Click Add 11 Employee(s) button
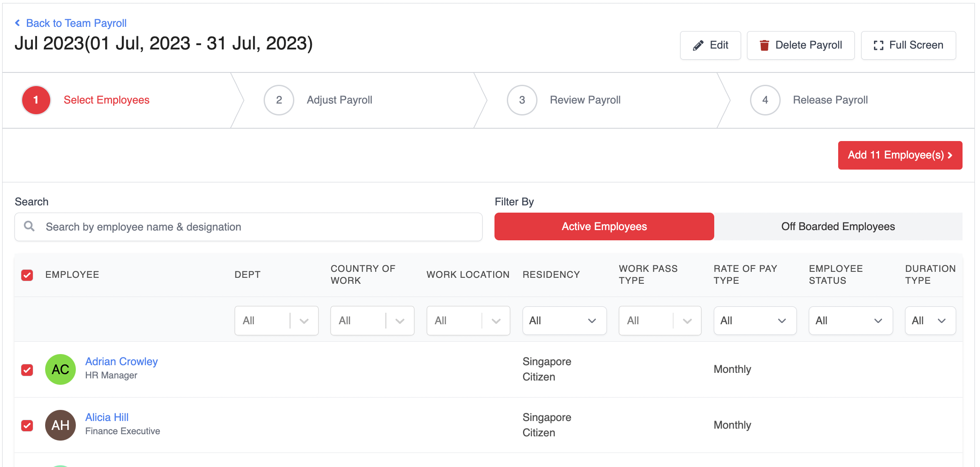This screenshot has height=467, width=980. (x=900, y=155)
